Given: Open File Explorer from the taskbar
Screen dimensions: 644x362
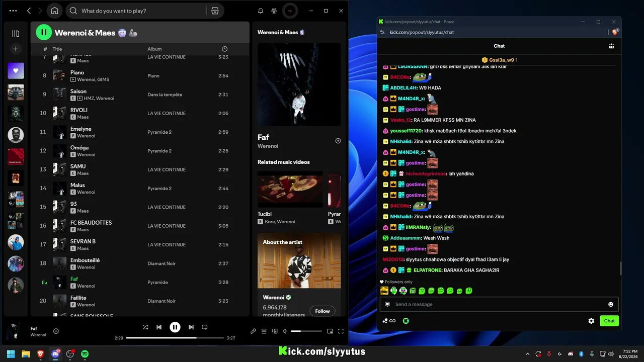Looking at the screenshot, I should [26, 354].
